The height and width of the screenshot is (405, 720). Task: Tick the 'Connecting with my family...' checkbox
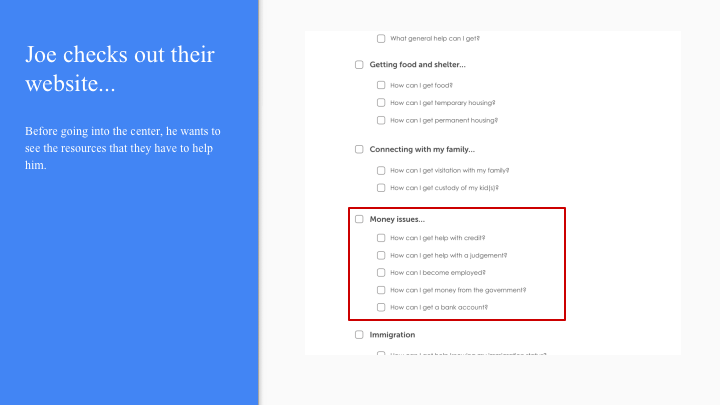[359, 149]
